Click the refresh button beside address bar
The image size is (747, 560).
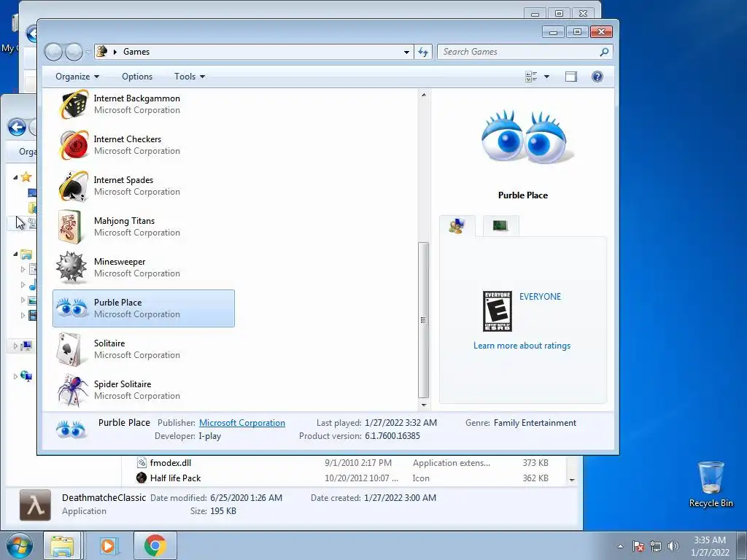click(423, 52)
